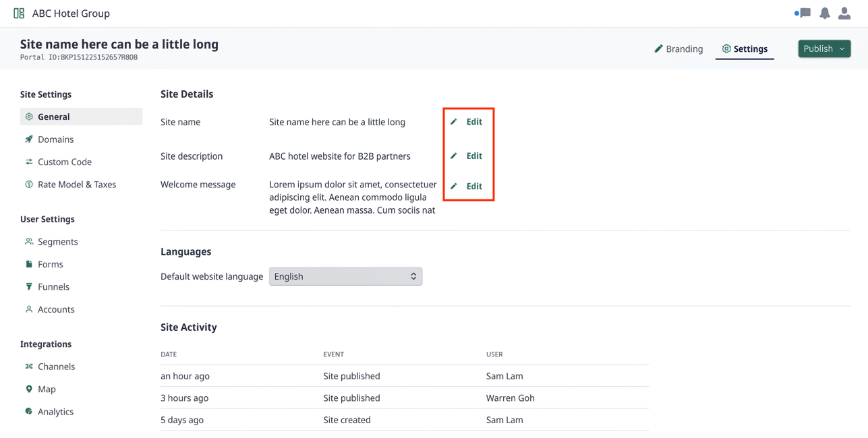Screen dimensions: 868x438
Task: Open the Default website language dropdown
Action: pyautogui.click(x=345, y=276)
